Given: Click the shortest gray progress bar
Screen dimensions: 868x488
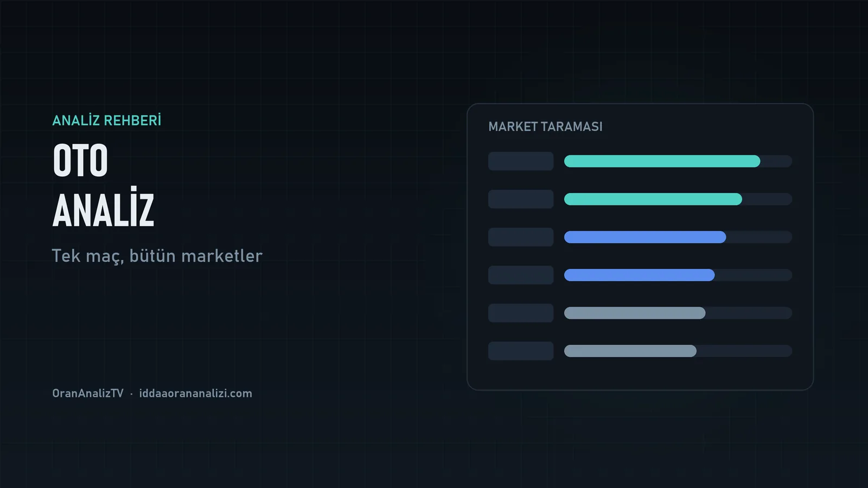Looking at the screenshot, I should 630,351.
